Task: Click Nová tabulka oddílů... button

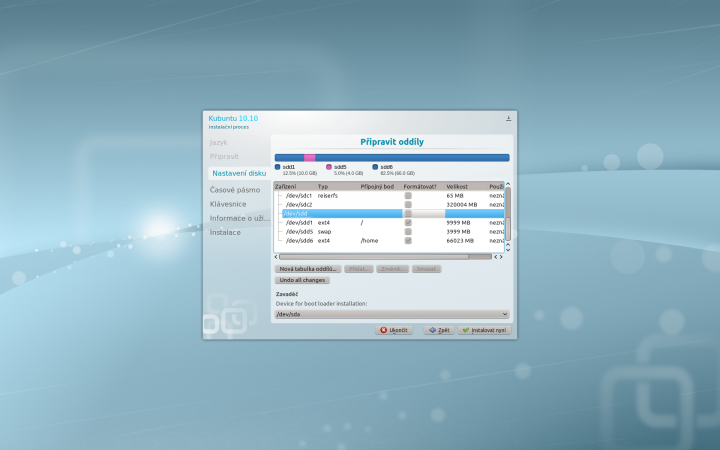Action: click(308, 269)
